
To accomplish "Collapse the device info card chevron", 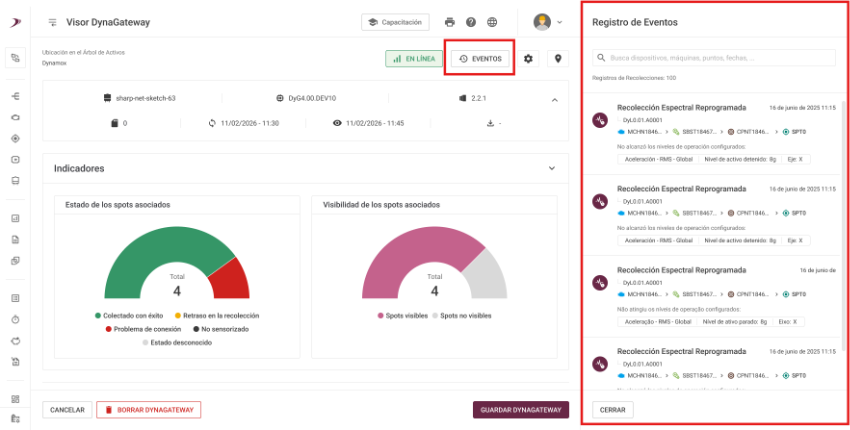I will [x=555, y=99].
